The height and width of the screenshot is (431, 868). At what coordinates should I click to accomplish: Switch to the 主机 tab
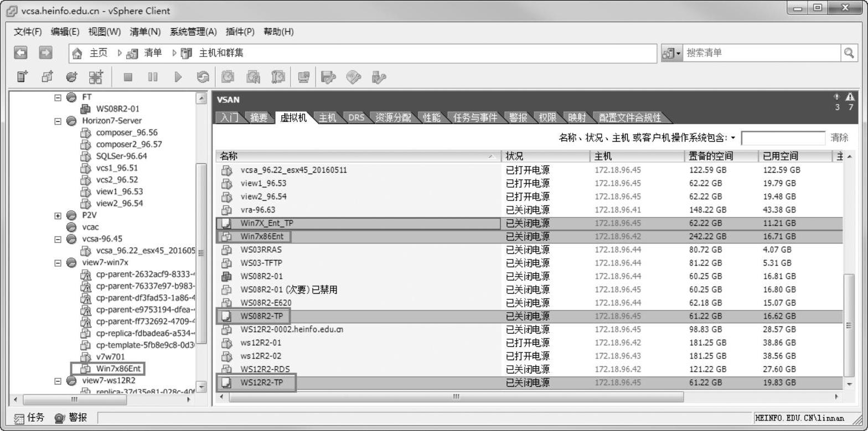click(x=327, y=117)
